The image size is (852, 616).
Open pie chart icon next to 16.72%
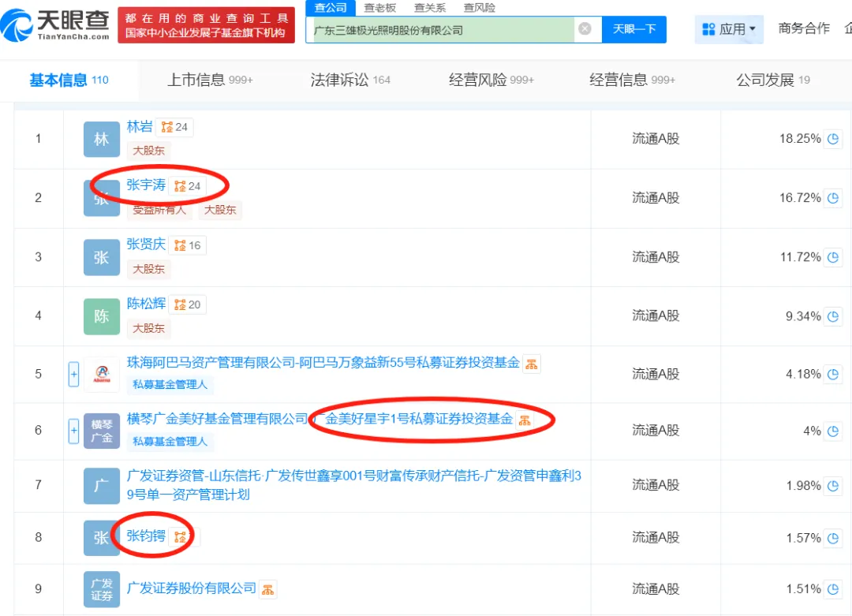coord(833,198)
